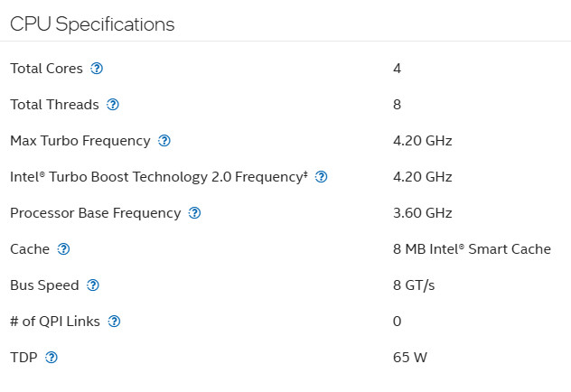Click the Processor Base Frequency label text
571x392 pixels.
[95, 213]
